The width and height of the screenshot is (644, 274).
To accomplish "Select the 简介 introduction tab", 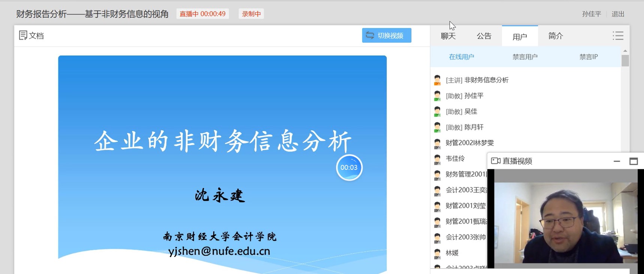I will click(555, 36).
